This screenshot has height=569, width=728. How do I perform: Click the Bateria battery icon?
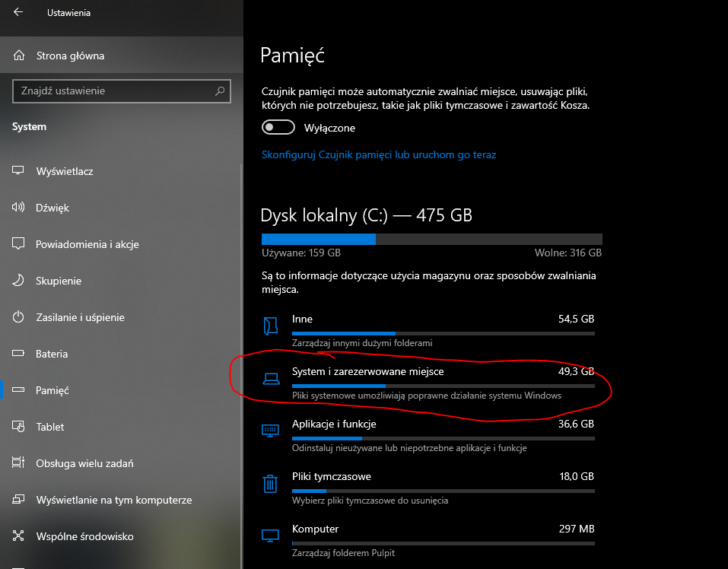[18, 353]
